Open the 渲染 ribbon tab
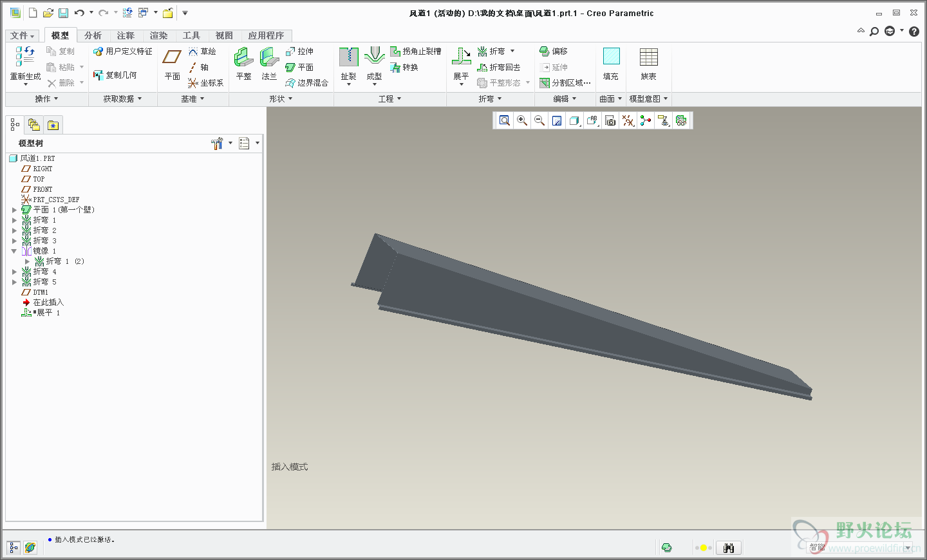927x560 pixels. (x=158, y=35)
